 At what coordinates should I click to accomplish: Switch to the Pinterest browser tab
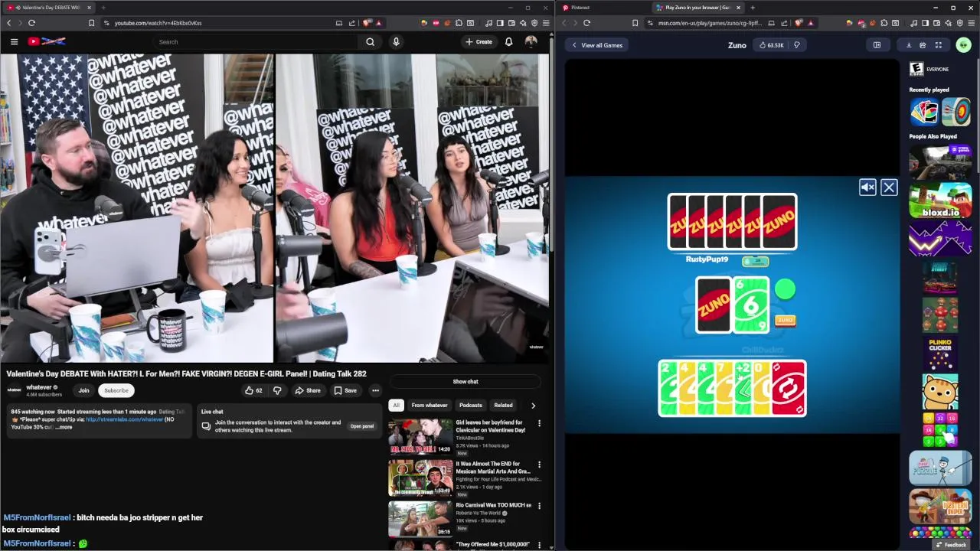[603, 8]
